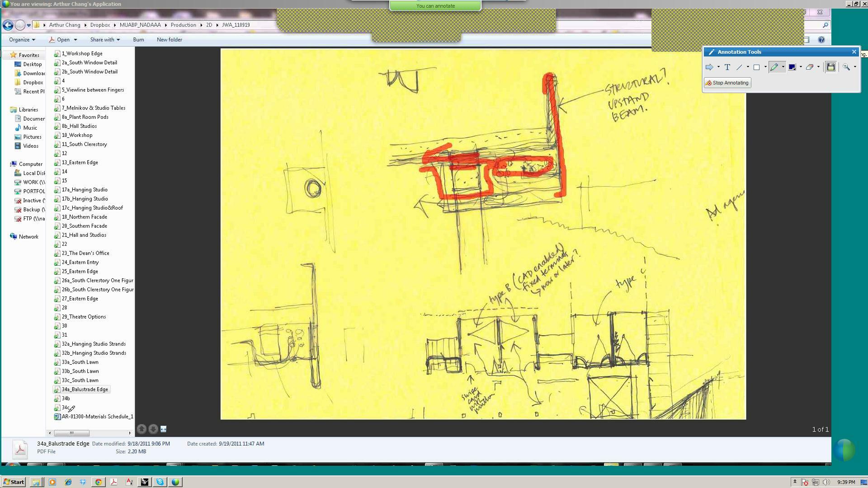
Task: Go to next page in preview
Action: [x=153, y=429]
